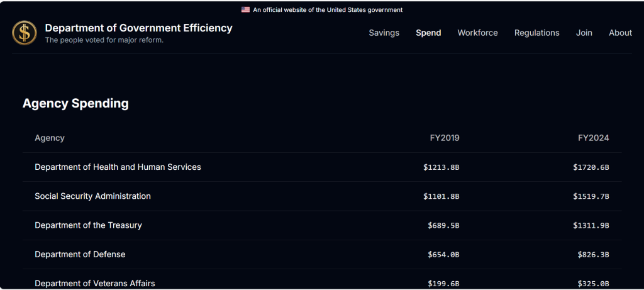The width and height of the screenshot is (644, 290).
Task: Click Department of the Treasury row
Action: [88, 225]
